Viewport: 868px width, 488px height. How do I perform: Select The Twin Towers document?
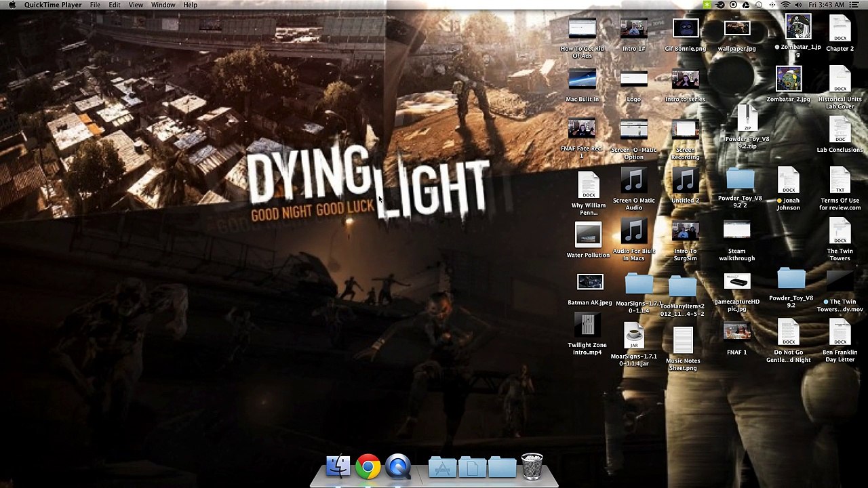[840, 232]
